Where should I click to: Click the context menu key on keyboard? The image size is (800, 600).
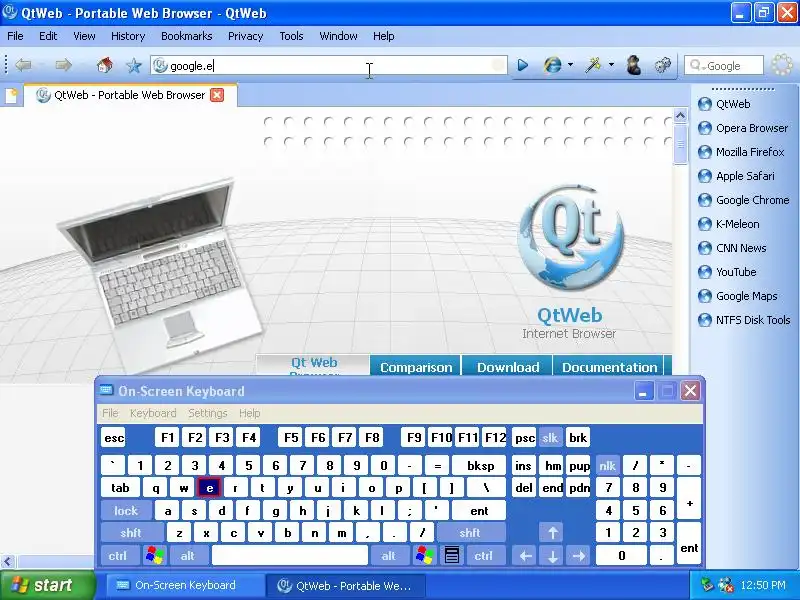pyautogui.click(x=452, y=555)
